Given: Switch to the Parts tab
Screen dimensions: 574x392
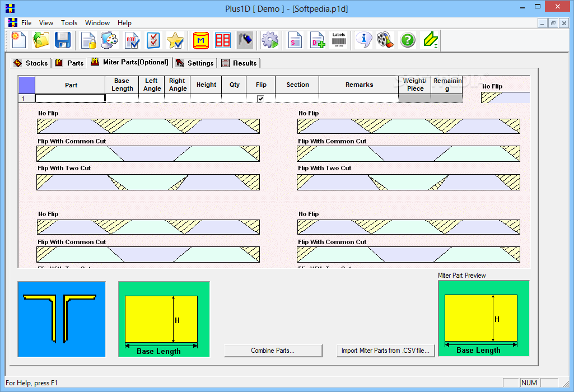Looking at the screenshot, I should click(69, 63).
